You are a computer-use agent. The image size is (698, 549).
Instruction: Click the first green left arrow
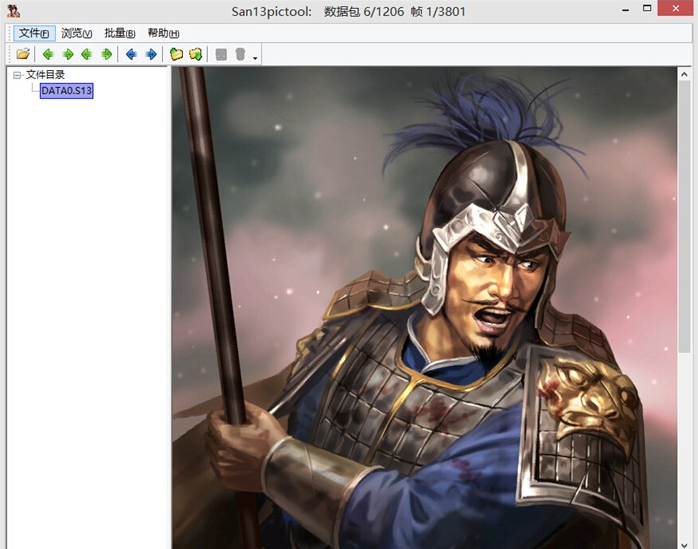48,54
